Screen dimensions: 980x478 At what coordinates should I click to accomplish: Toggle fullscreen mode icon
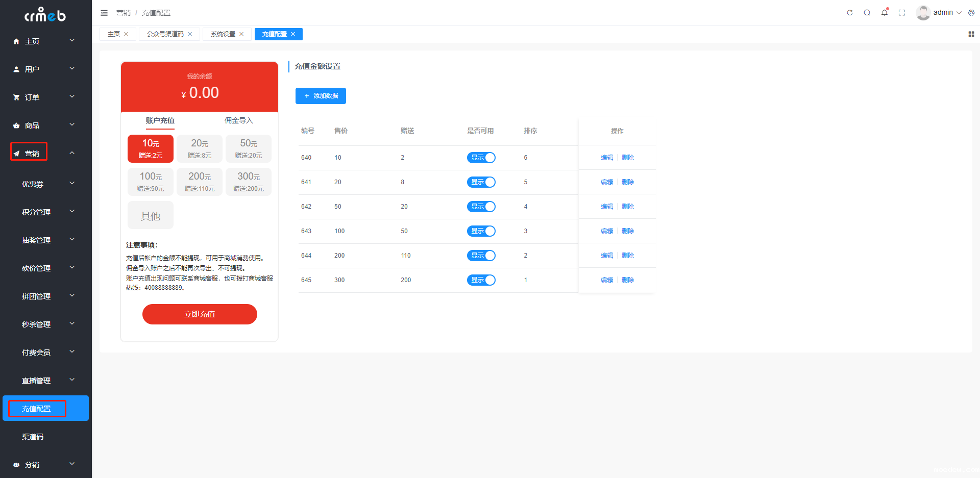click(x=902, y=13)
